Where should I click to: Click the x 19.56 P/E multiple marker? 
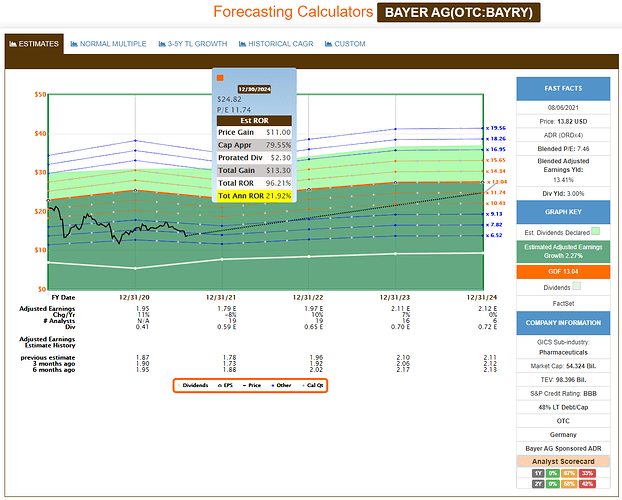(496, 128)
